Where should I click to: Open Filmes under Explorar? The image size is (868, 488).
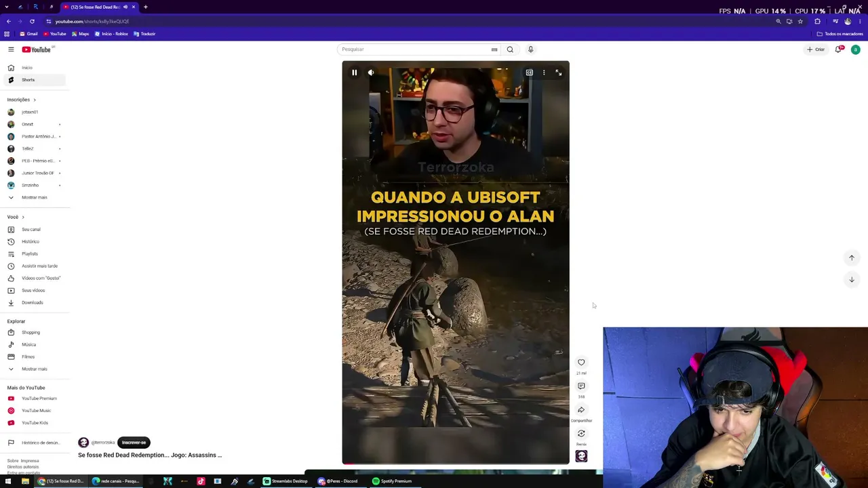[34, 357]
